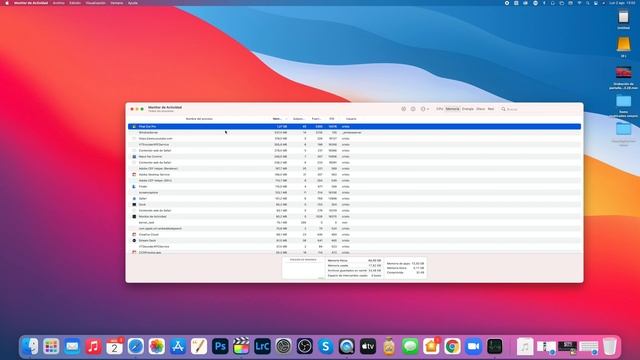Open Zoom in the Dock
The height and width of the screenshot is (360, 640).
473,347
